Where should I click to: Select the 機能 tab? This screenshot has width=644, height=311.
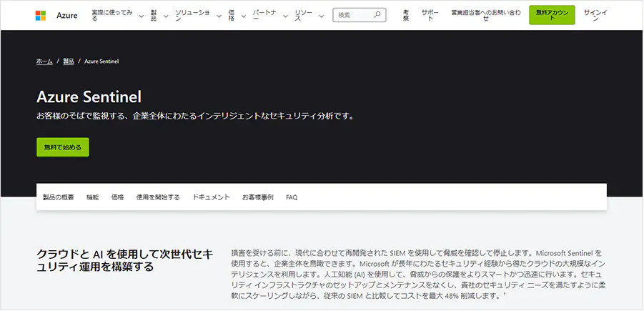pos(92,197)
